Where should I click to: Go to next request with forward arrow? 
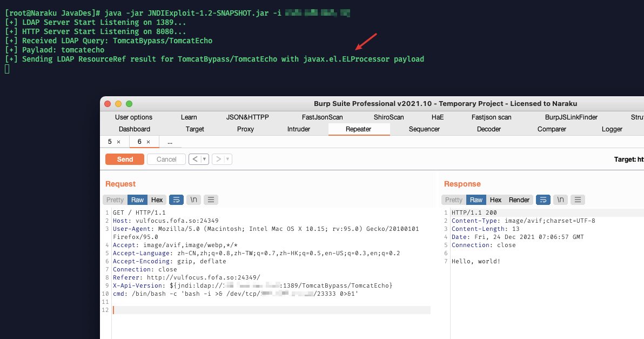click(218, 159)
